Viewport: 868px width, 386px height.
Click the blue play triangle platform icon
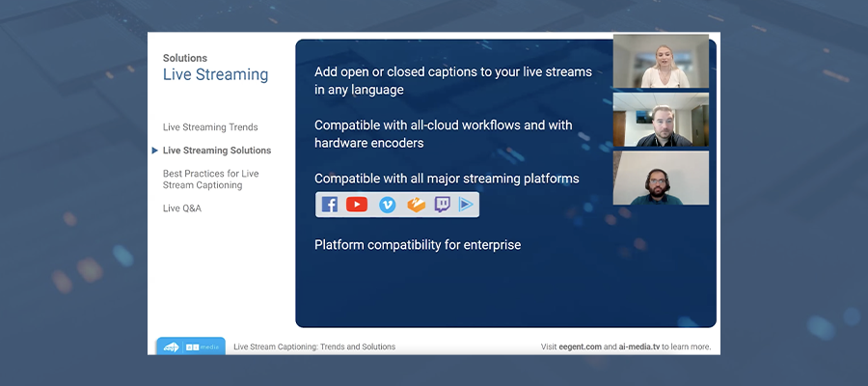466,205
